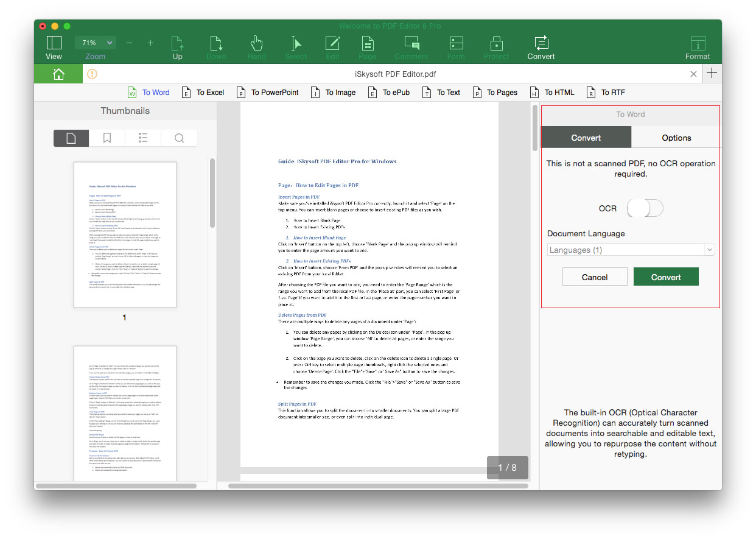
Task: Choose To RTF conversion
Action: click(606, 93)
